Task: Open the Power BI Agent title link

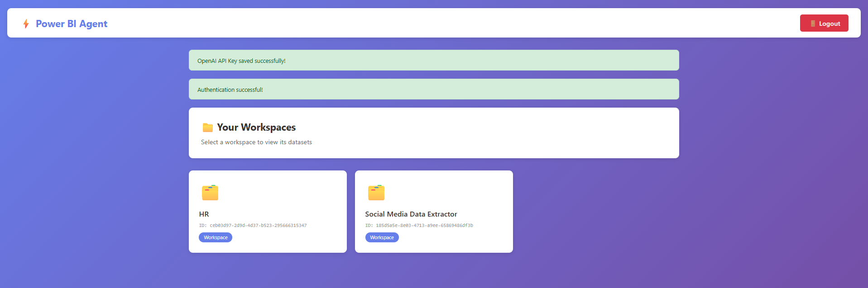Action: pos(72,24)
